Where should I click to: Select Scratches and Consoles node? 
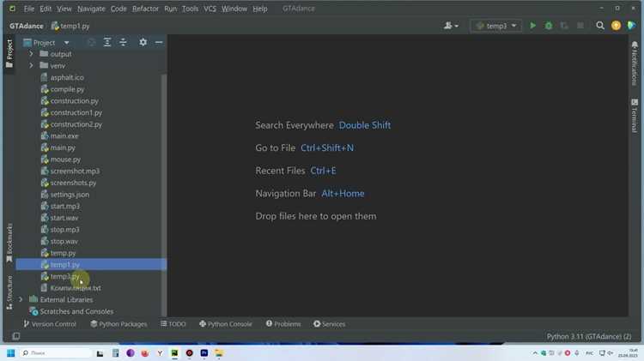76,311
